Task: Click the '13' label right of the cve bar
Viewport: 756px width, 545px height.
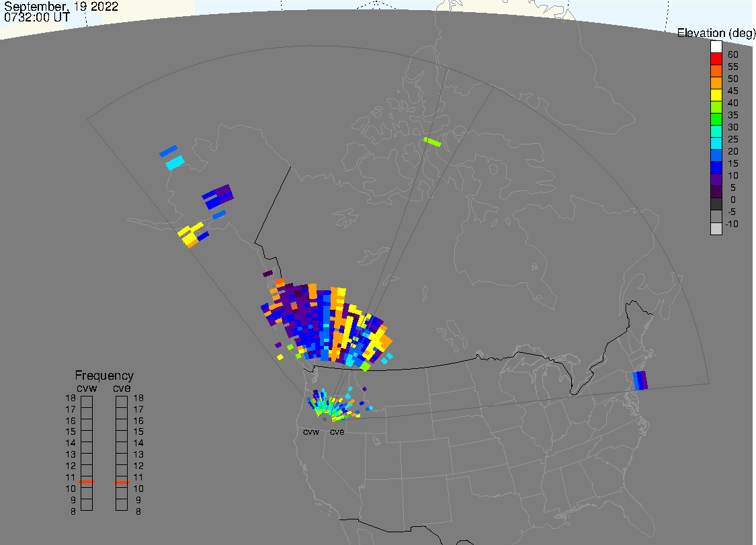Action: (x=138, y=454)
